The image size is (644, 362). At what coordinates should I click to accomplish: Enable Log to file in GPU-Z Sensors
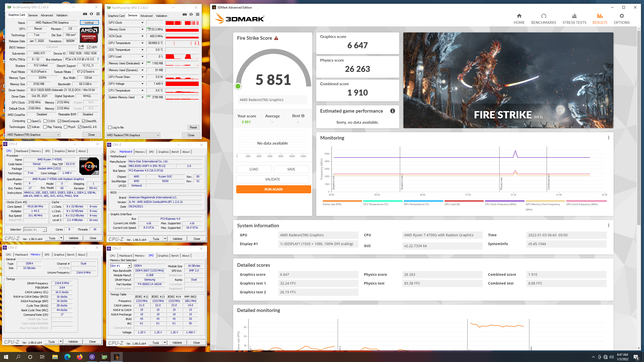[x=110, y=127]
